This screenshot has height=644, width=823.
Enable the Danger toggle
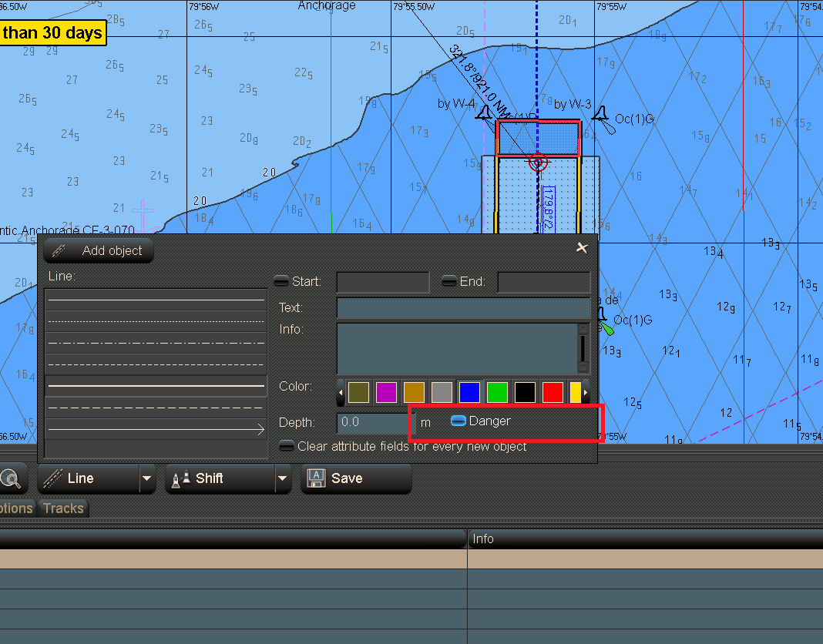(x=459, y=421)
